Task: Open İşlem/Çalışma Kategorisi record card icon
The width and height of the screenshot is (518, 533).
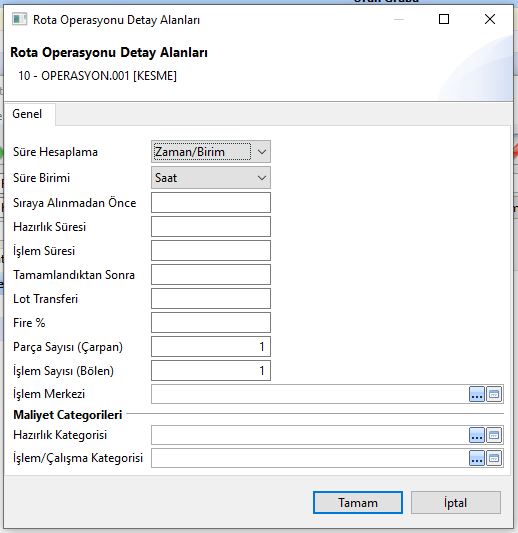Action: point(494,458)
